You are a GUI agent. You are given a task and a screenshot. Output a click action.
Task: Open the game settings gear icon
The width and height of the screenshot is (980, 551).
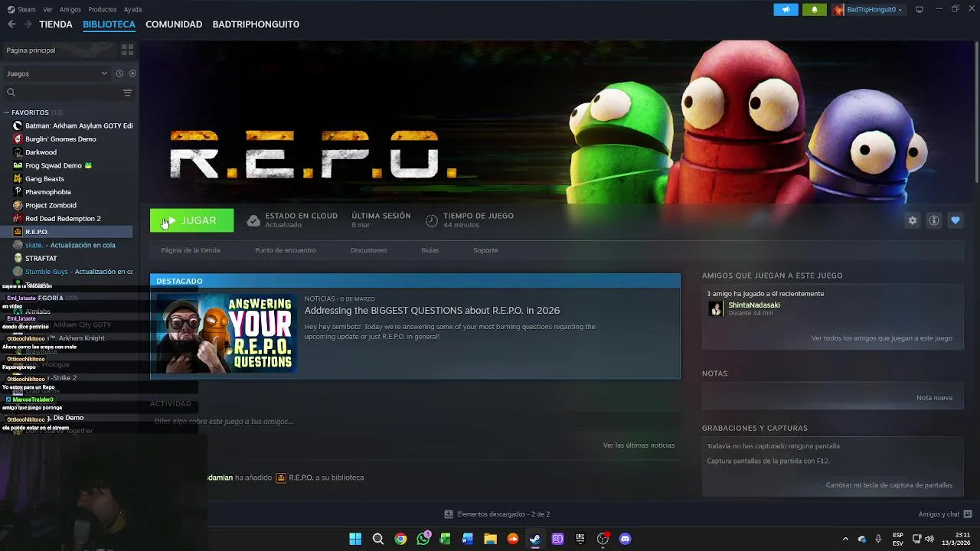coord(912,220)
